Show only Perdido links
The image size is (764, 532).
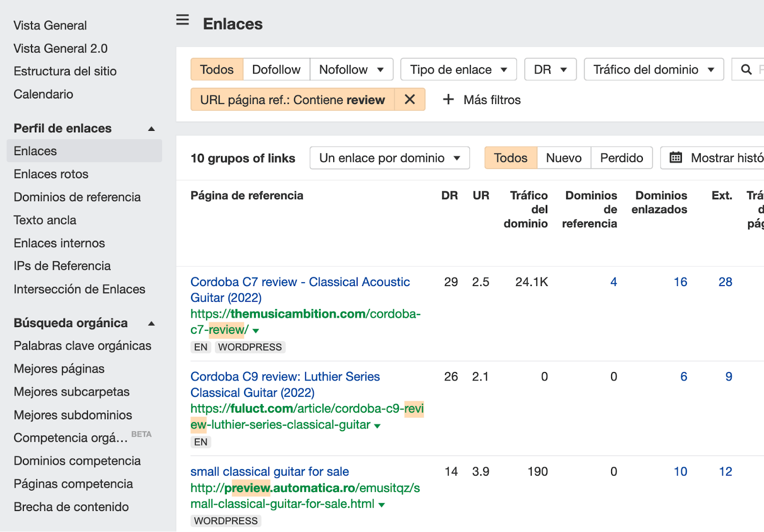coord(621,158)
